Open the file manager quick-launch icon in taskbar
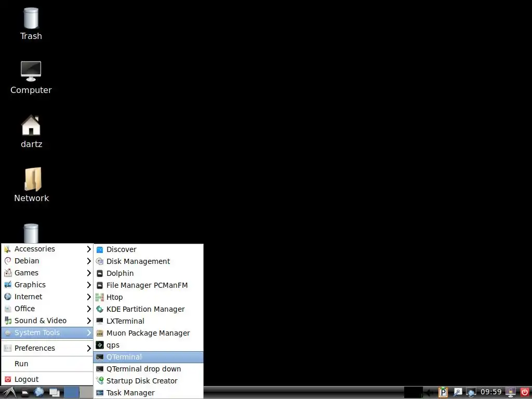 pyautogui.click(x=25, y=393)
